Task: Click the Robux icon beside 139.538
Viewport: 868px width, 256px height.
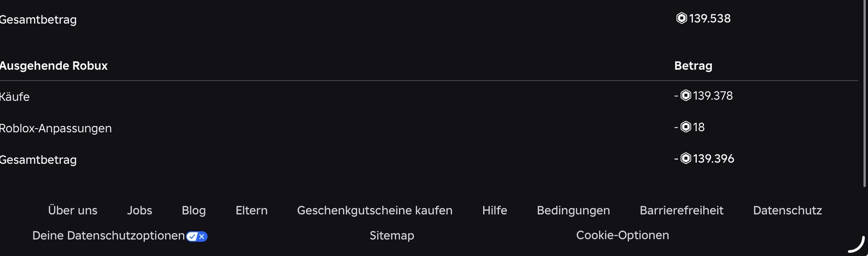Action: [681, 18]
